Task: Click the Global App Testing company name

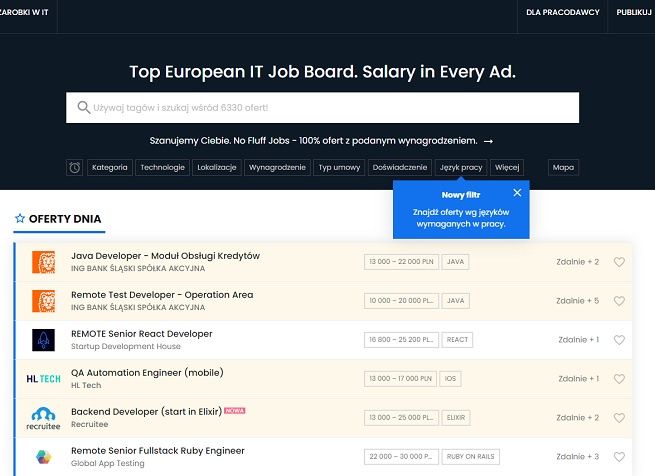Action: coord(108,463)
